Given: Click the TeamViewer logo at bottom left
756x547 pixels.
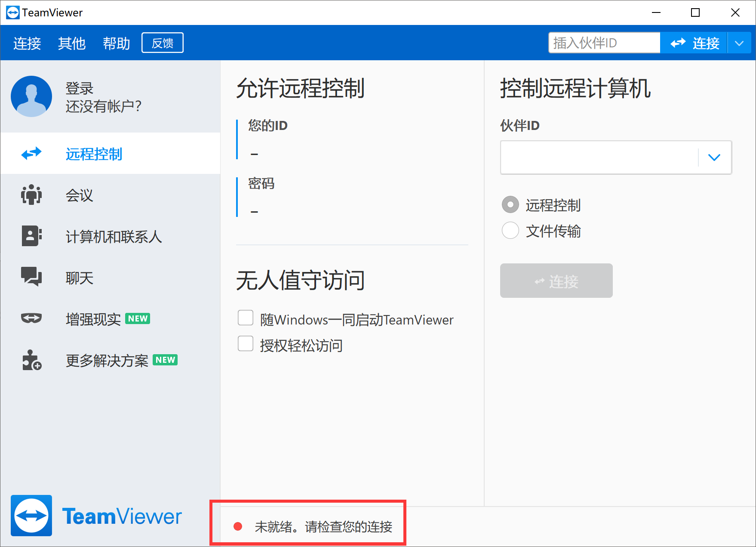Looking at the screenshot, I should 31,516.
